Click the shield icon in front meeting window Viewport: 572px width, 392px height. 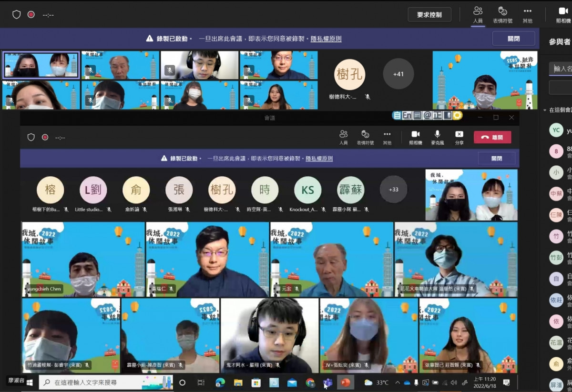click(31, 137)
